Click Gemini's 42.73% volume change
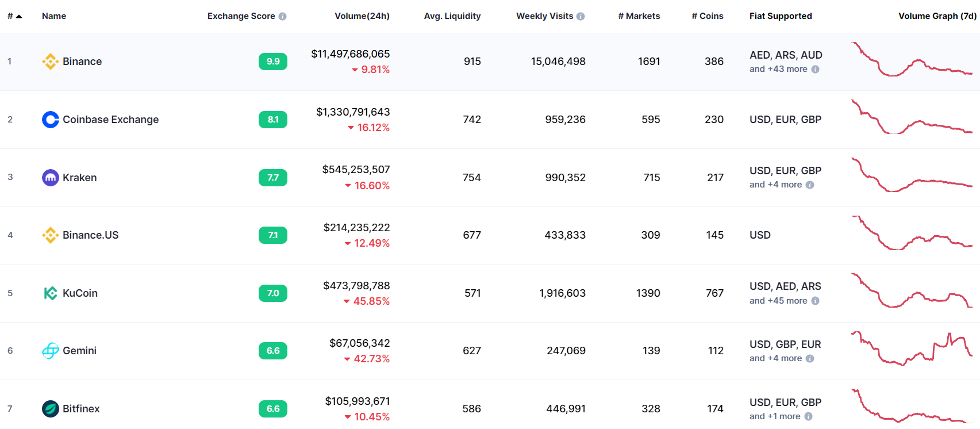Viewport: 980px width, 429px height. [367, 359]
